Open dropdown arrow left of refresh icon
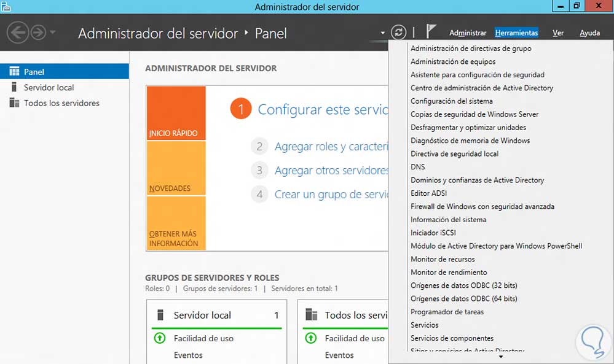614x364 pixels. (x=382, y=33)
